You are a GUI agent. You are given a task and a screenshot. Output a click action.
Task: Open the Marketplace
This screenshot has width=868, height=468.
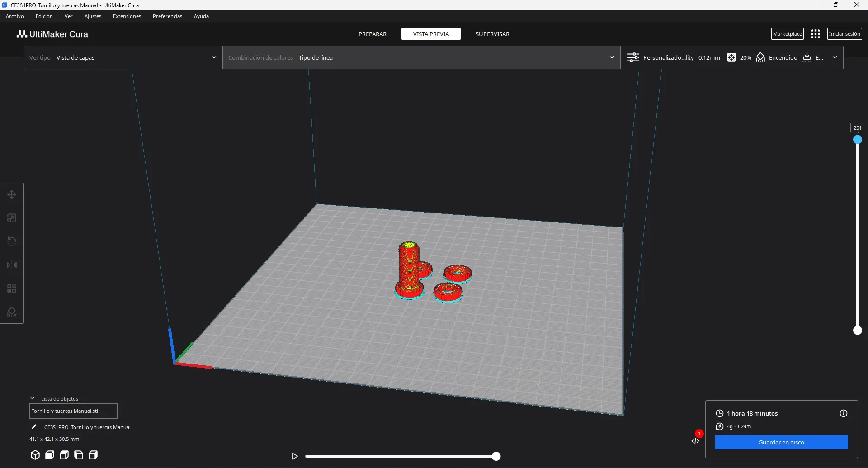[x=788, y=33]
